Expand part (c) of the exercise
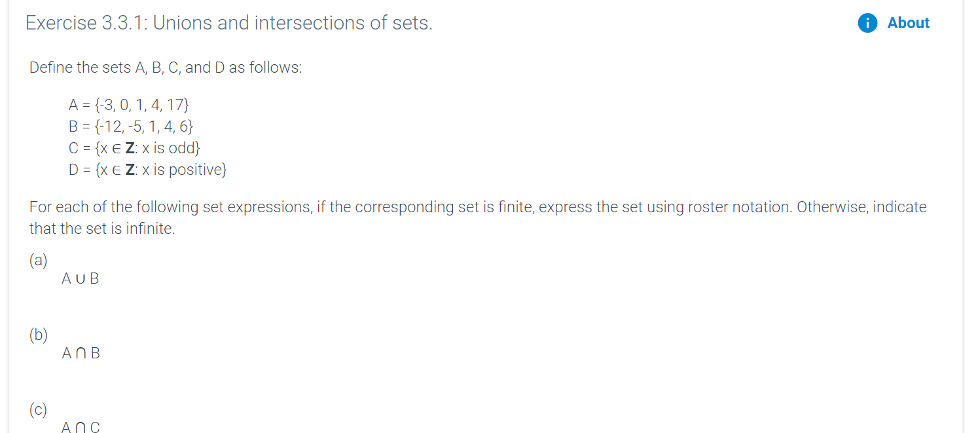980x433 pixels. click(x=39, y=409)
